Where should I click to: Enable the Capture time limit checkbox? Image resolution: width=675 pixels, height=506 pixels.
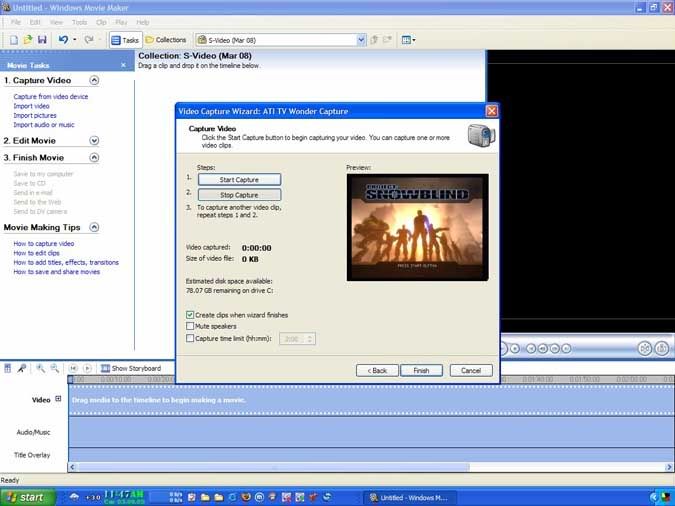pyautogui.click(x=191, y=338)
